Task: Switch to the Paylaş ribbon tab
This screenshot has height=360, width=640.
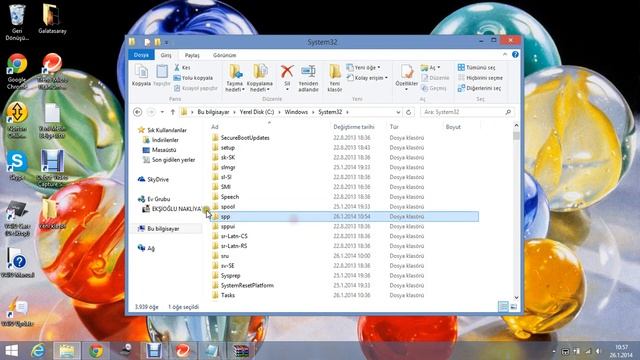Action: pos(192,55)
